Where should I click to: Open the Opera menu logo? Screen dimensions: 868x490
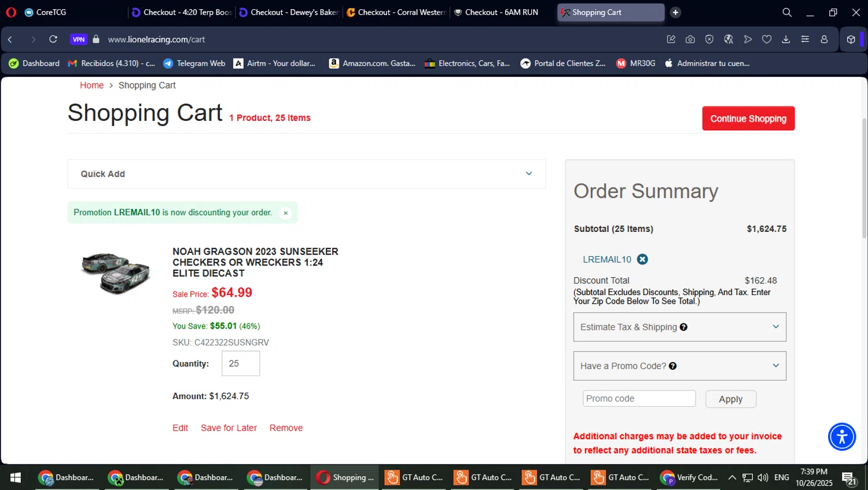(x=11, y=12)
